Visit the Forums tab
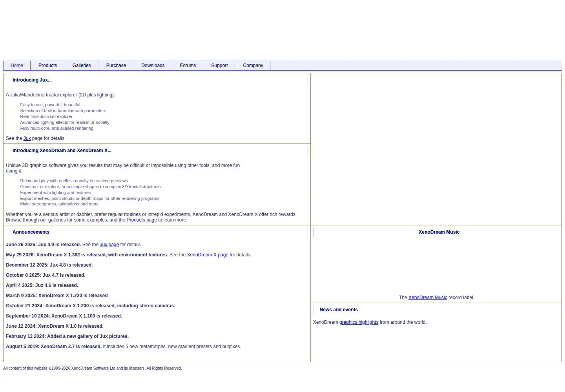The image size is (565, 392). pyautogui.click(x=188, y=65)
